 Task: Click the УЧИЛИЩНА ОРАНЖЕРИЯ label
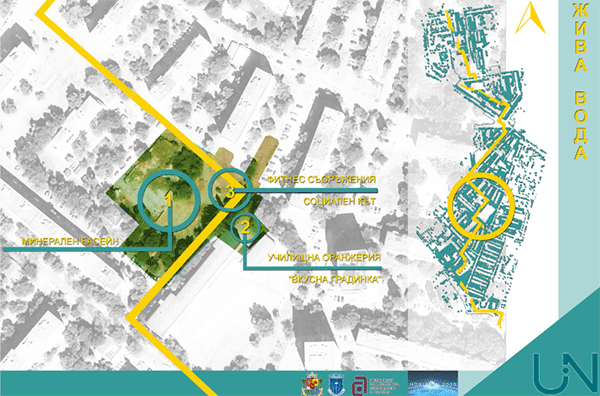(x=324, y=257)
